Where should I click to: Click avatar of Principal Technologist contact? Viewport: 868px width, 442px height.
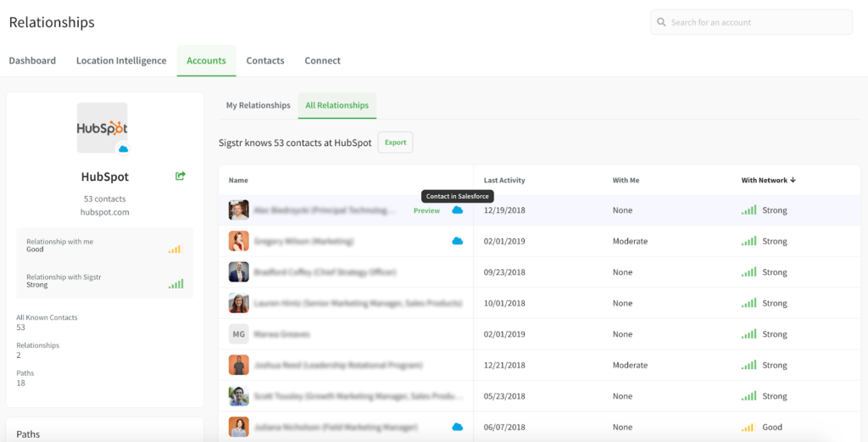pyautogui.click(x=238, y=210)
